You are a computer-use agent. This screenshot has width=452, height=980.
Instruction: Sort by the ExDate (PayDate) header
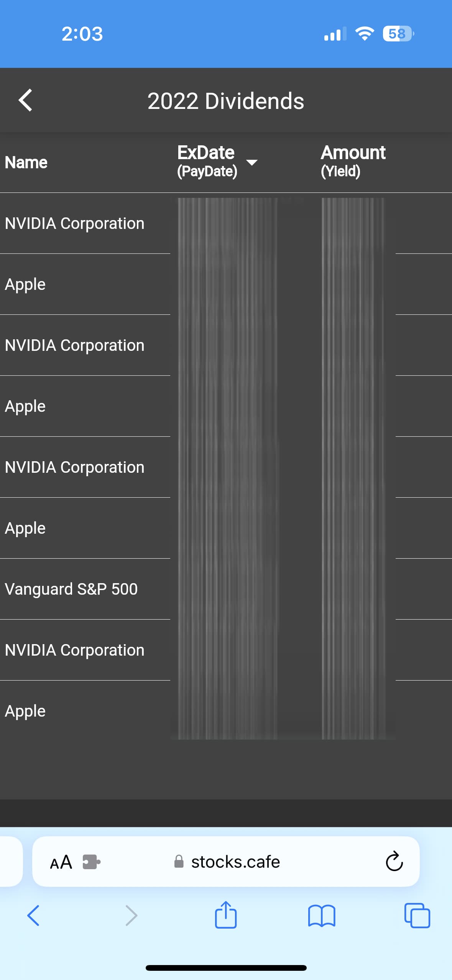[x=207, y=161]
